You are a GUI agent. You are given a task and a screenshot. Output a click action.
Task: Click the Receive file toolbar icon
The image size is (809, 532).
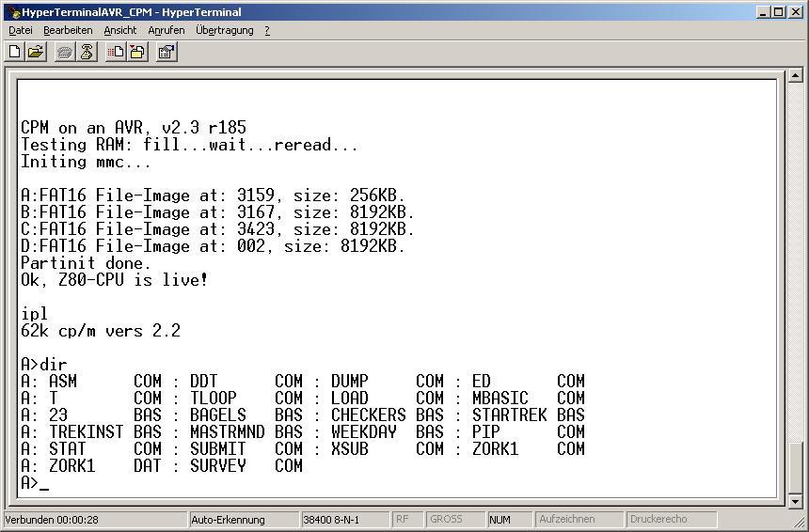(x=137, y=53)
